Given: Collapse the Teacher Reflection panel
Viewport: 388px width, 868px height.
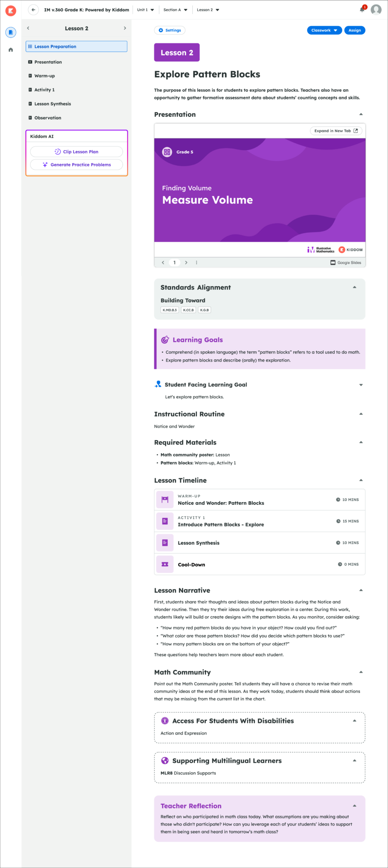Looking at the screenshot, I should point(355,805).
